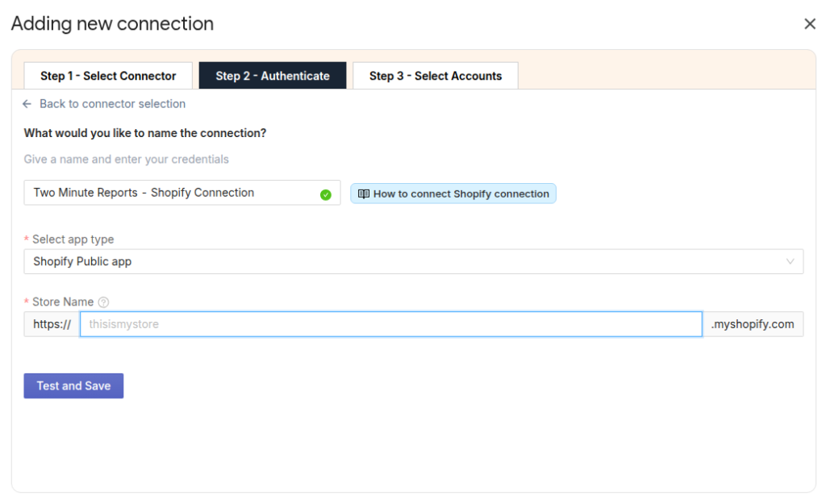Close the Adding new connection dialog
The width and height of the screenshot is (826, 504).
tap(810, 24)
